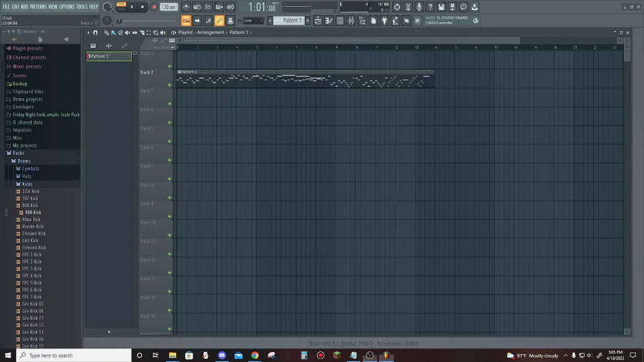Select the playlist mute tool
Screen dimensions: 644x362
click(x=127, y=32)
